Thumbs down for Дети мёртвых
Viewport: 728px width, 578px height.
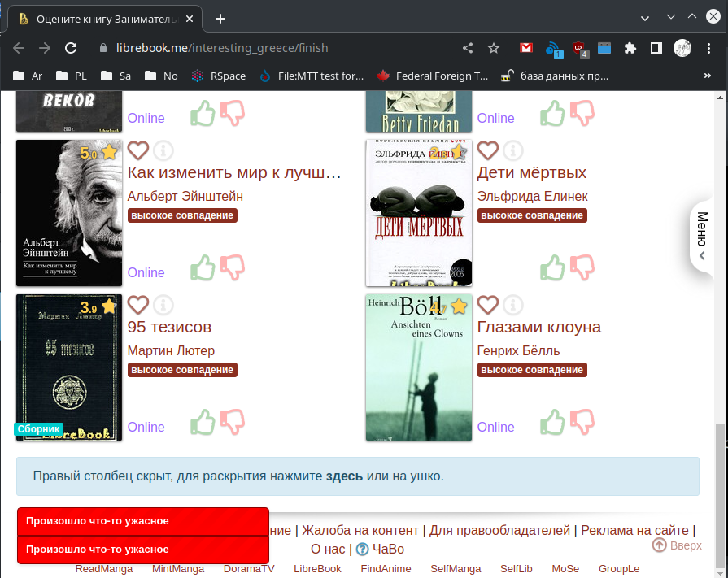coord(582,267)
